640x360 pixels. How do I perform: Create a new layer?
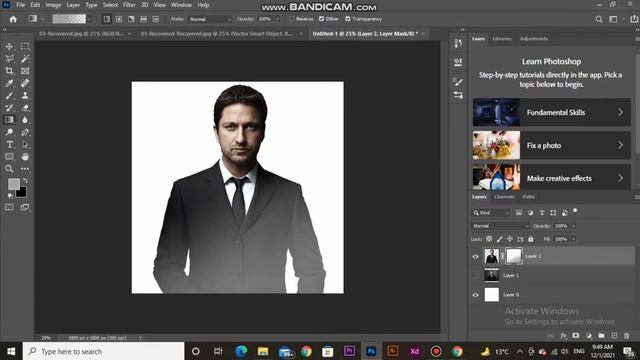[x=614, y=336]
